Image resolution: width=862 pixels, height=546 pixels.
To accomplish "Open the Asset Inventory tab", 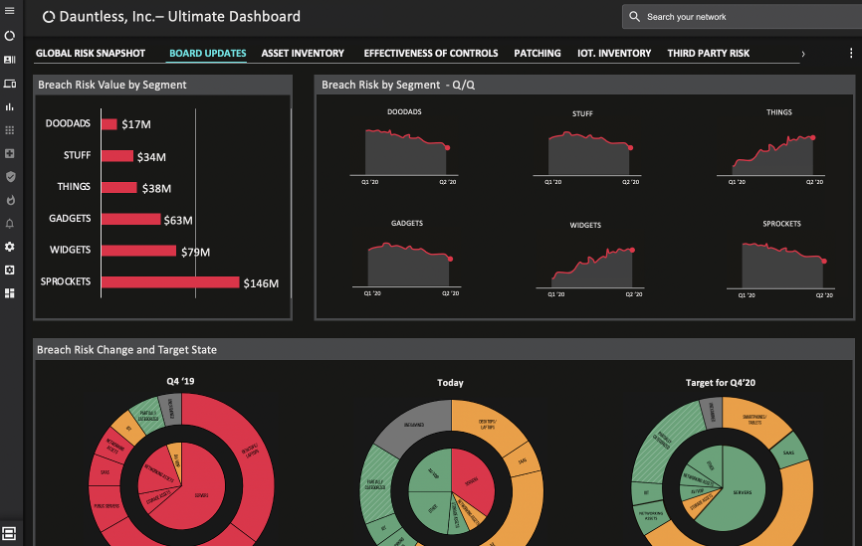I will point(302,53).
